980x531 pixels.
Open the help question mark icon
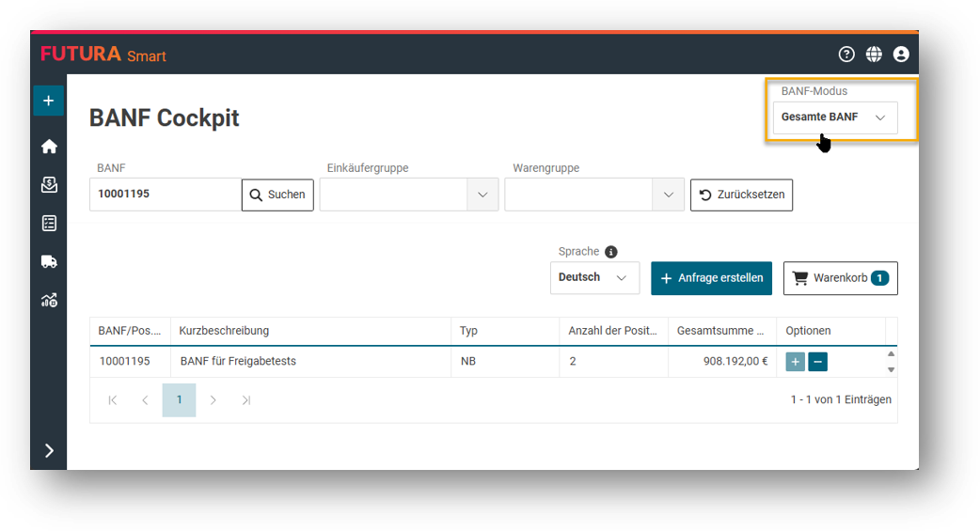click(846, 55)
